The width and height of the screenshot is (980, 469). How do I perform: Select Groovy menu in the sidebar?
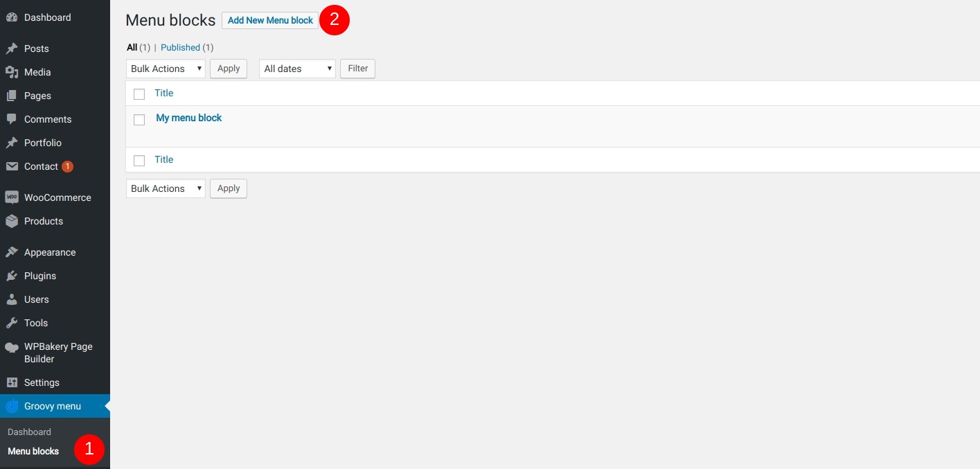click(x=55, y=406)
